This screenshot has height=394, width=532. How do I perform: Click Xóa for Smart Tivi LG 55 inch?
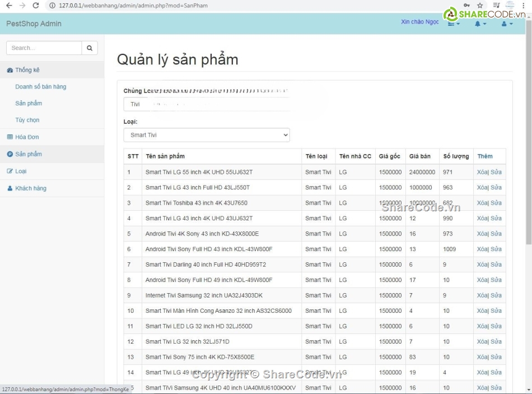(482, 172)
